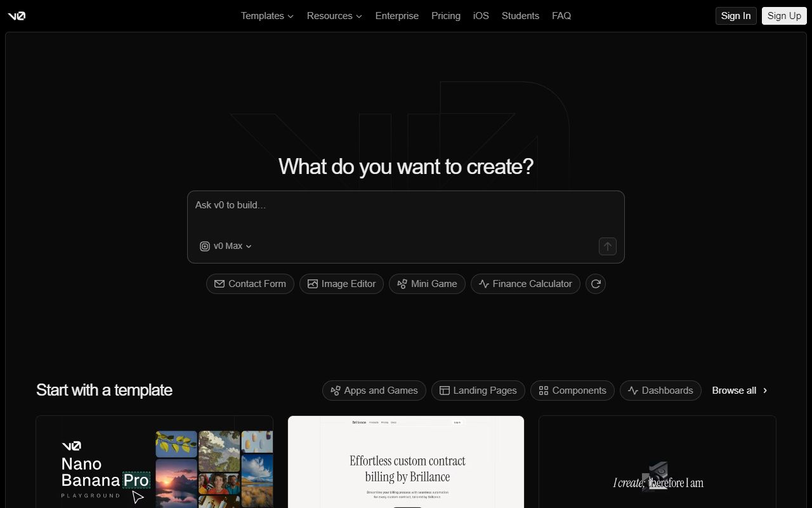Screen dimensions: 812x508
Task: Click the controller icon on Apps and Games filter
Action: [335, 391]
